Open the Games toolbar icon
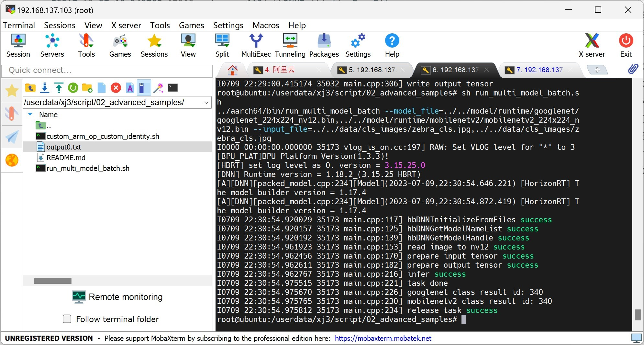644x345 pixels. 120,45
